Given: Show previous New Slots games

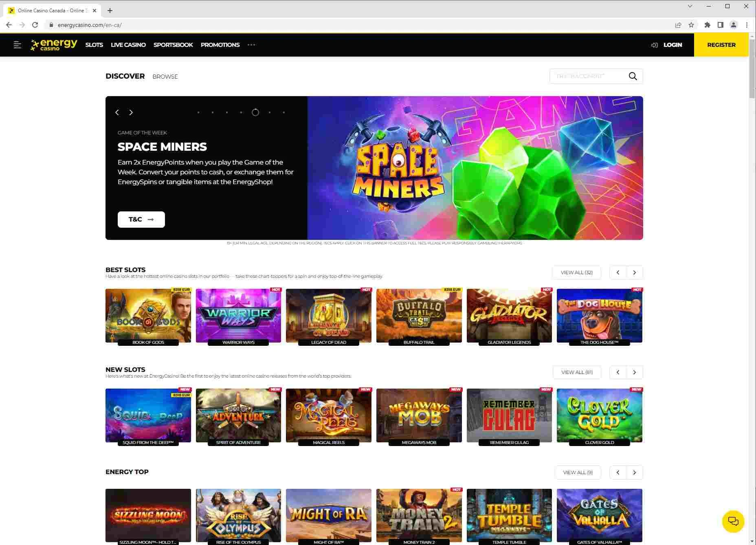Looking at the screenshot, I should pos(618,372).
